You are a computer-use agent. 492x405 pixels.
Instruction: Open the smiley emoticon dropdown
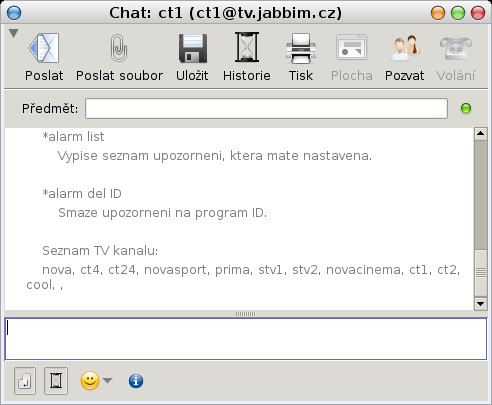click(96, 381)
